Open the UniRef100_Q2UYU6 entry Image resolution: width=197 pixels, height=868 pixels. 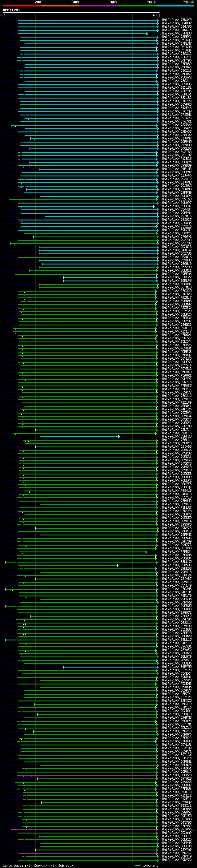point(177,91)
